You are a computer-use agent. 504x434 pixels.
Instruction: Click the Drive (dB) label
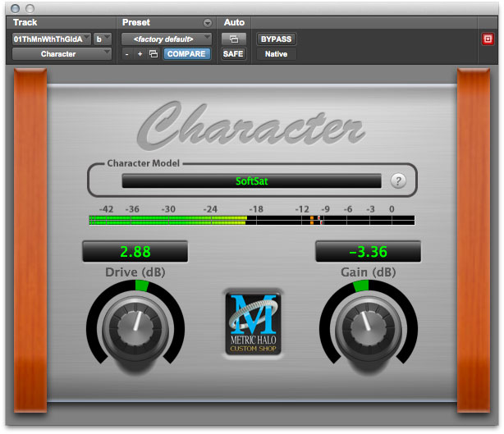(135, 272)
